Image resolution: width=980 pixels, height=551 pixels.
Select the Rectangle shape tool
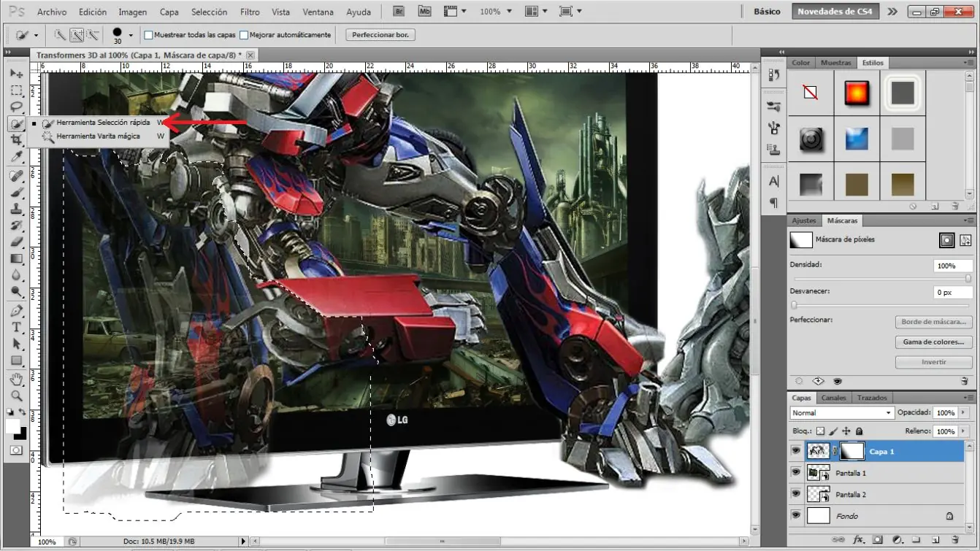coord(16,361)
